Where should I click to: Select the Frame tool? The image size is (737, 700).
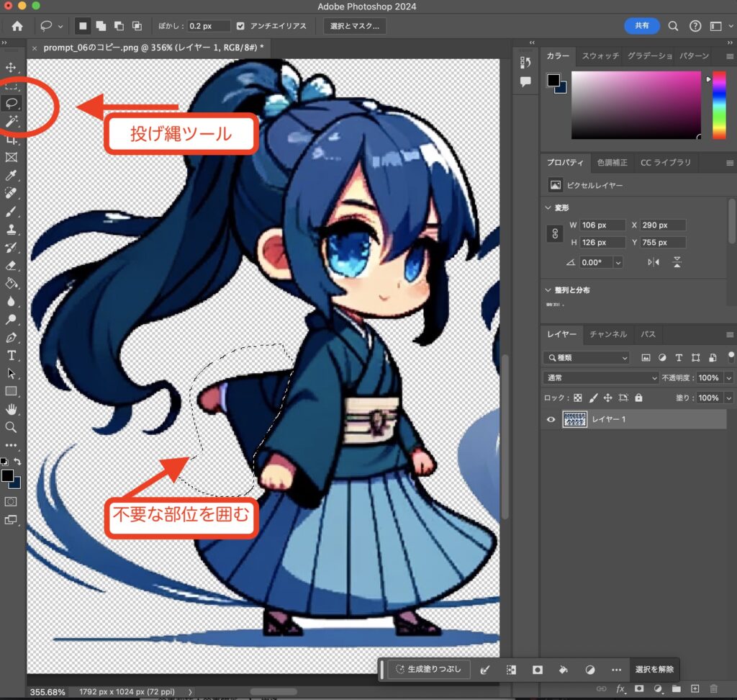pyautogui.click(x=12, y=157)
